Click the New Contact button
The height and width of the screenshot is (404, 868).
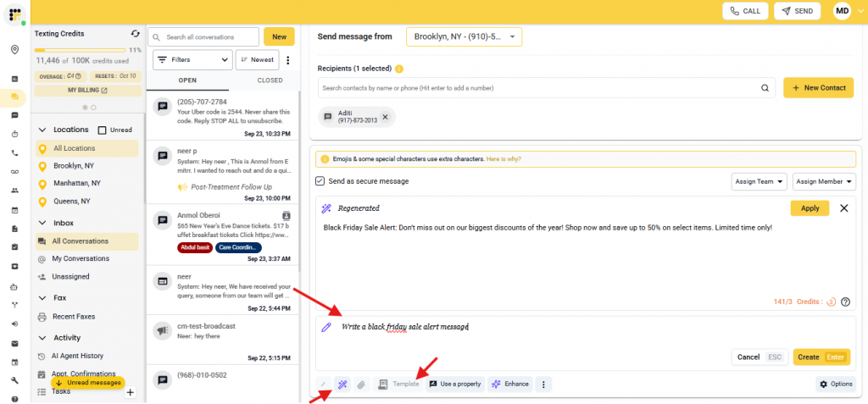pos(818,88)
